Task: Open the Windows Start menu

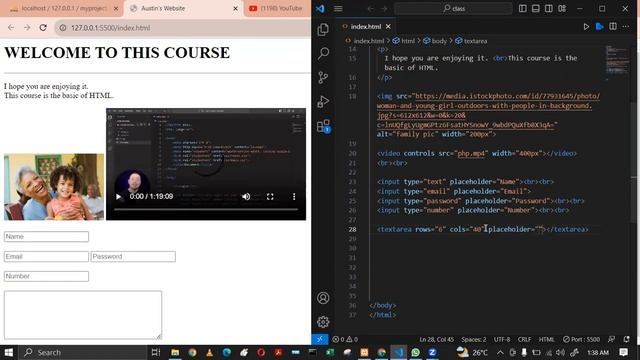Action: point(9,352)
